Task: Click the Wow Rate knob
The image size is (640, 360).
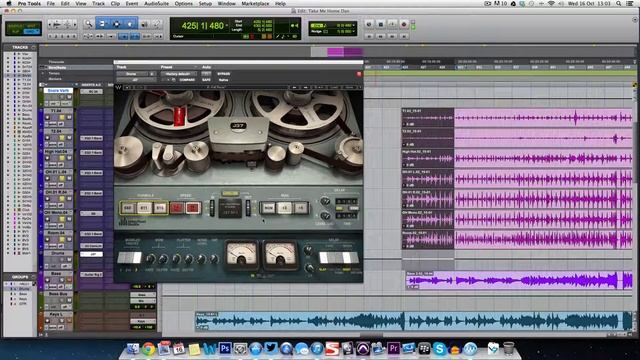Action: (150, 258)
